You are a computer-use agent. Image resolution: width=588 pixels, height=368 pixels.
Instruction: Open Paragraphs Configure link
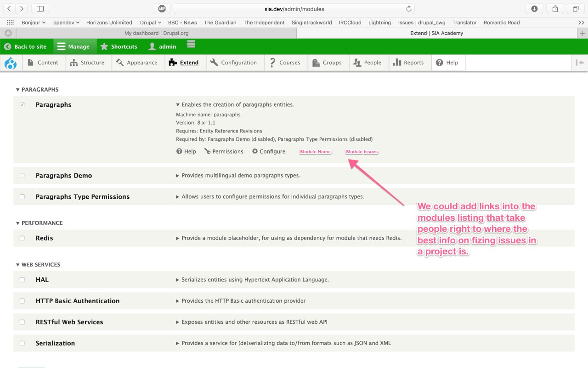268,151
